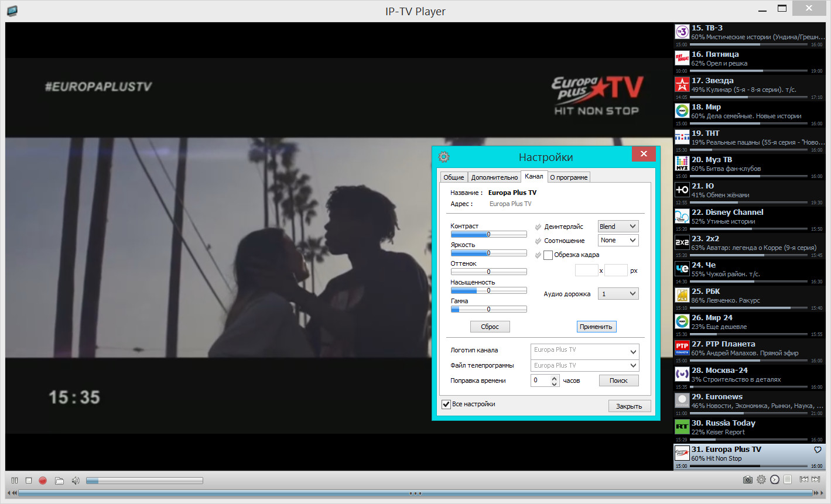Select the Канал tab
Image resolution: width=831 pixels, height=504 pixels.
click(534, 176)
